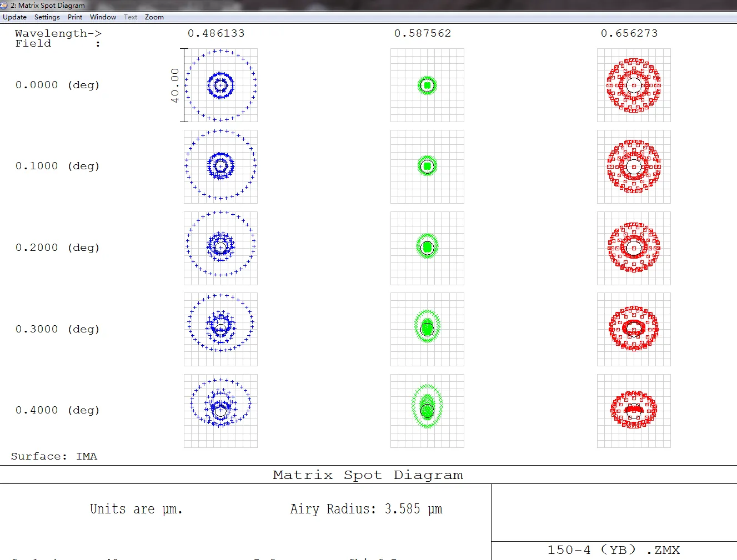Open the Print menu
This screenshot has height=560, width=737.
pos(75,17)
